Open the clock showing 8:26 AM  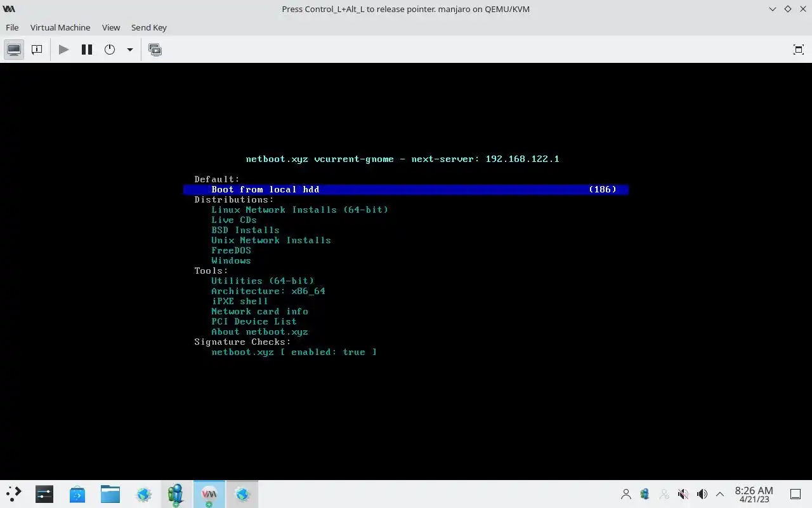click(754, 494)
